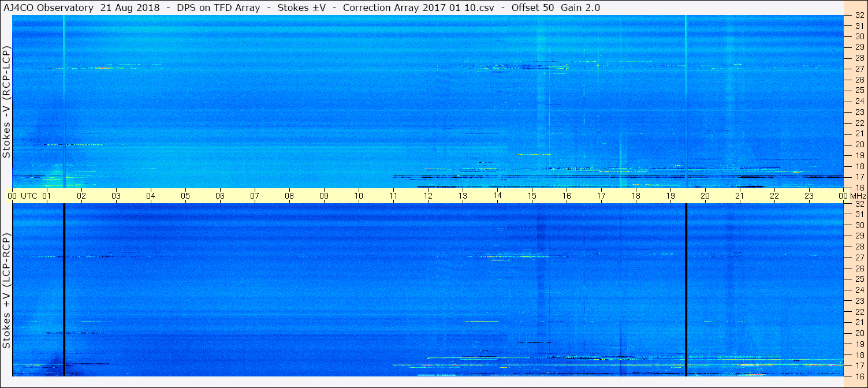Click the 32 frequency label of Stokes +V panel
The width and height of the screenshot is (868, 388).
point(859,204)
